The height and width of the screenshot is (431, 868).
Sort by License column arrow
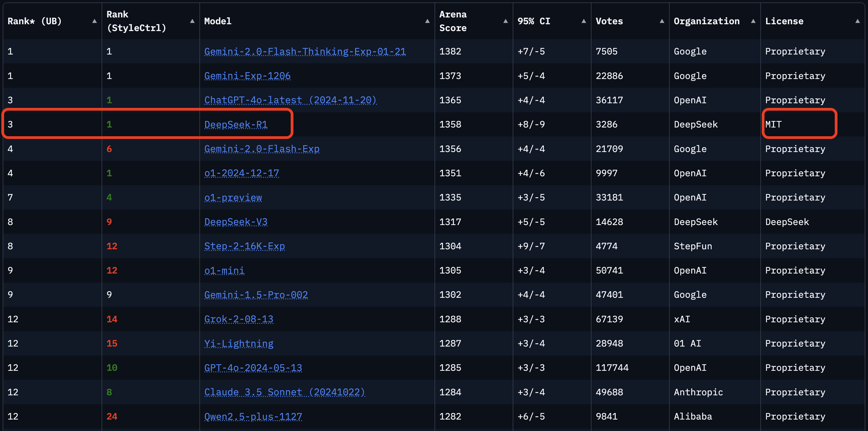858,21
